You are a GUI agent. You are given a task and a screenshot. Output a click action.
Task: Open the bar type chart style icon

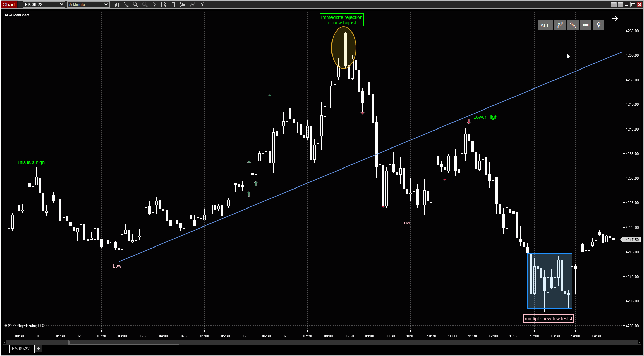click(117, 5)
